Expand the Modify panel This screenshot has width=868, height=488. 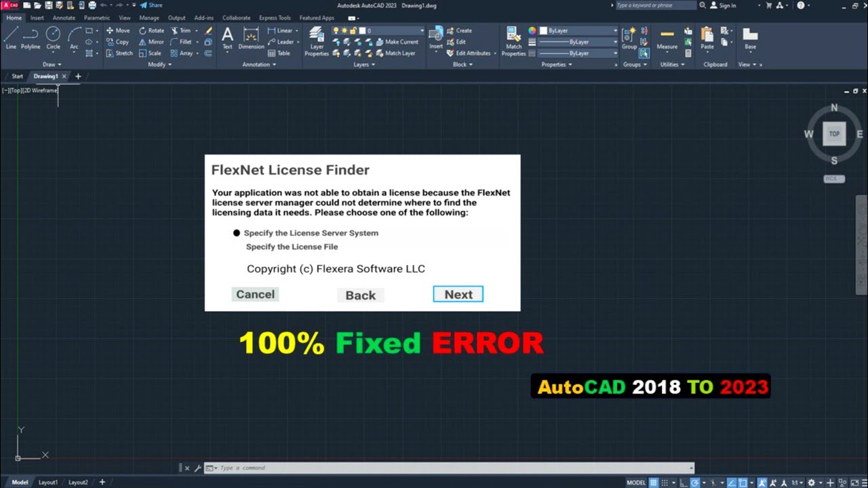point(159,64)
